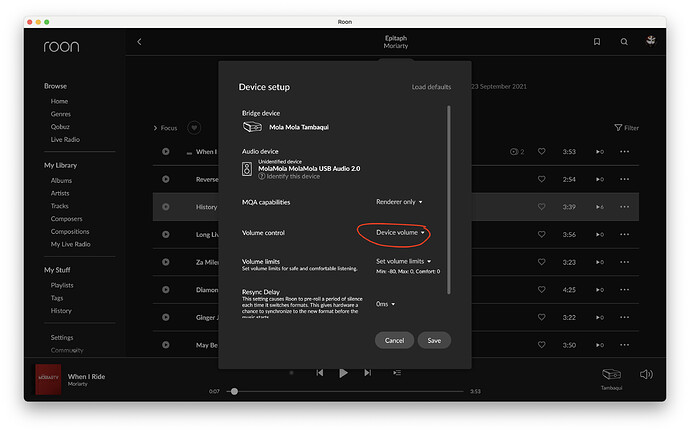Viewport: 690px width, 432px height.
Task: Open Tags under My Stuff
Action: 57,298
